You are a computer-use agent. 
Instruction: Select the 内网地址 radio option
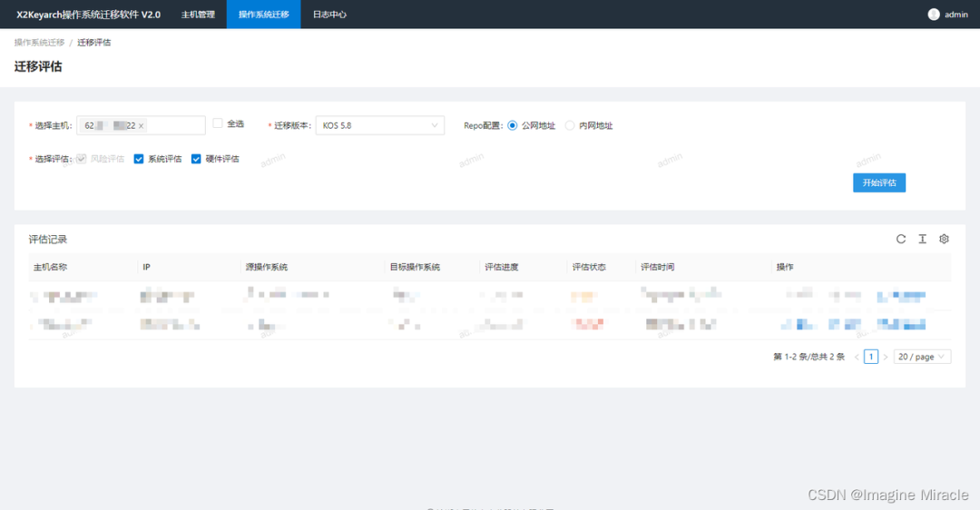tap(570, 126)
